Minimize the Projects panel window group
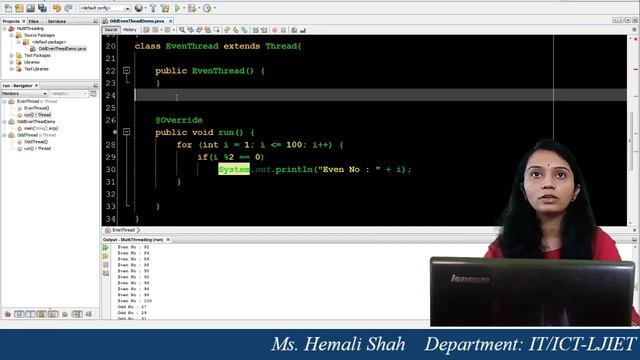 [96, 21]
